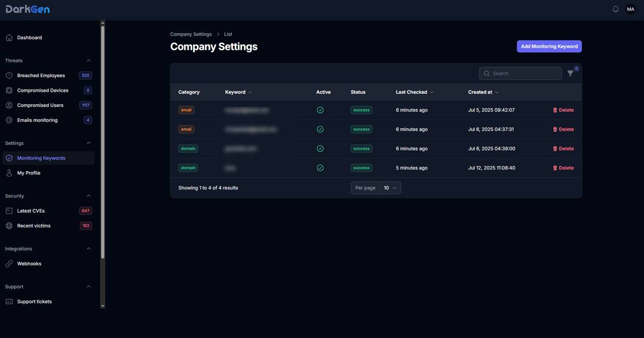Click the Compromised Devices chip icon
This screenshot has width=644, height=338.
tap(9, 91)
